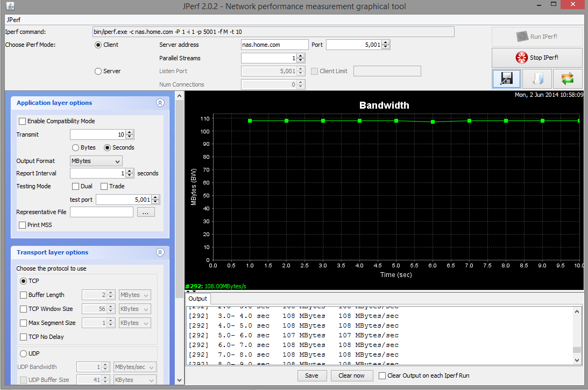Click the options panel scrollbar down arrow
The width and height of the screenshot is (588, 390).
[179, 380]
